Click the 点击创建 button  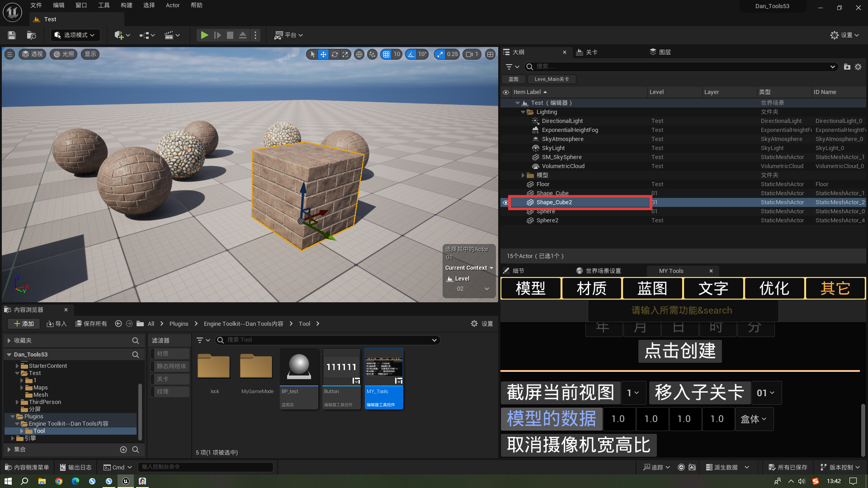pos(680,351)
